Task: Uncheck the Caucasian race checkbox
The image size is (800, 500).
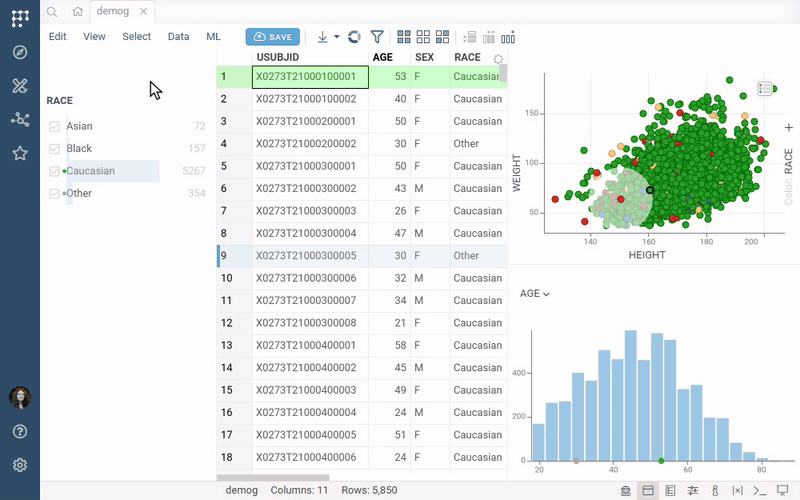Action: pos(54,171)
